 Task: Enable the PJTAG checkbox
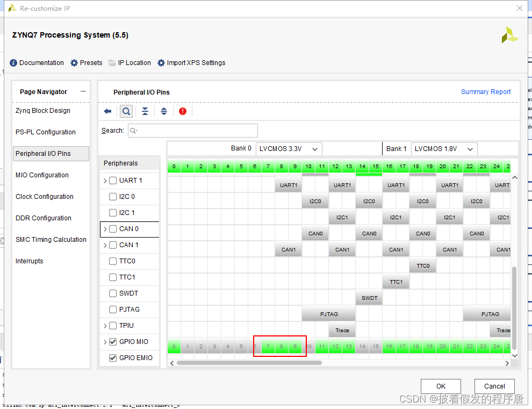click(x=113, y=310)
